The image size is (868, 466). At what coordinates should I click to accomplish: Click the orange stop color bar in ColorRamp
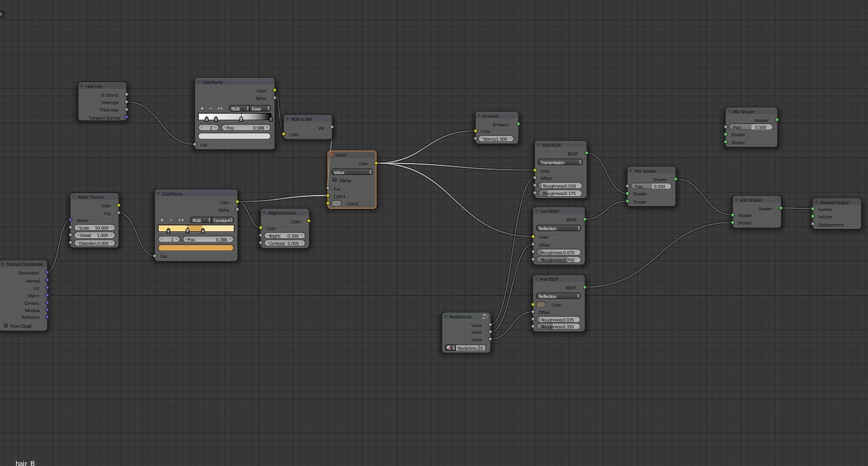pyautogui.click(x=196, y=248)
